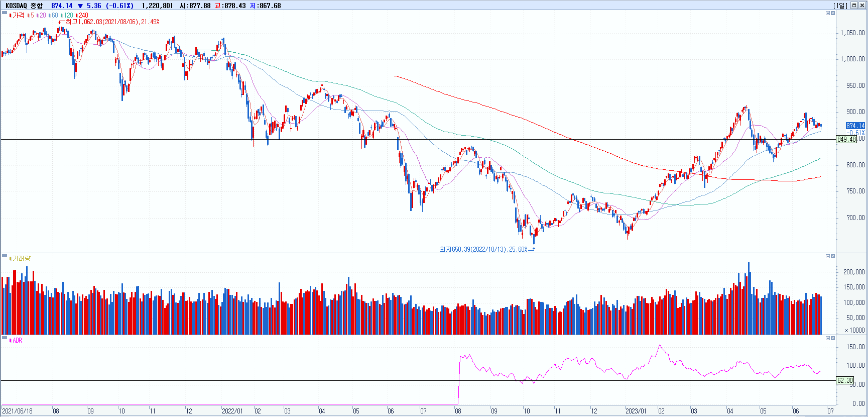The width and height of the screenshot is (868, 417).
Task: Click the 100,000 volume axis label
Action: coord(854,302)
